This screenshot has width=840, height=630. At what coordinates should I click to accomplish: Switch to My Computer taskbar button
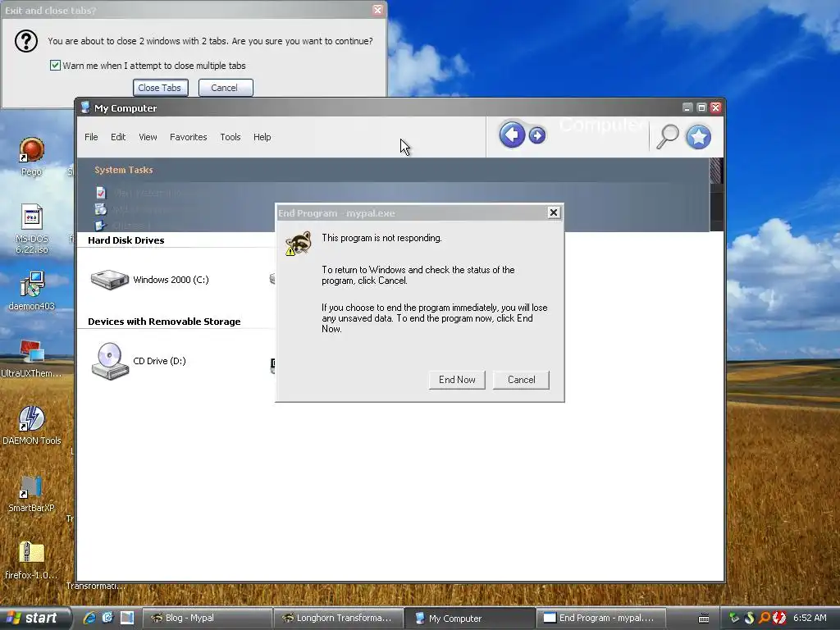click(469, 618)
